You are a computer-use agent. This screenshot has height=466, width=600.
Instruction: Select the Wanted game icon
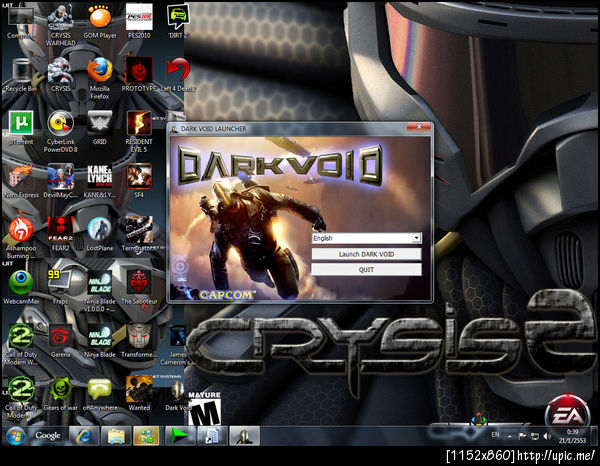click(139, 394)
